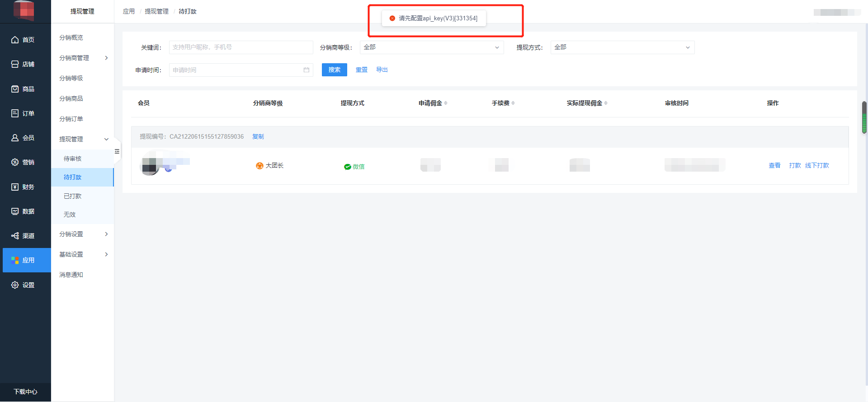
Task: Click calendar icon in 申请时间 field
Action: pos(306,70)
